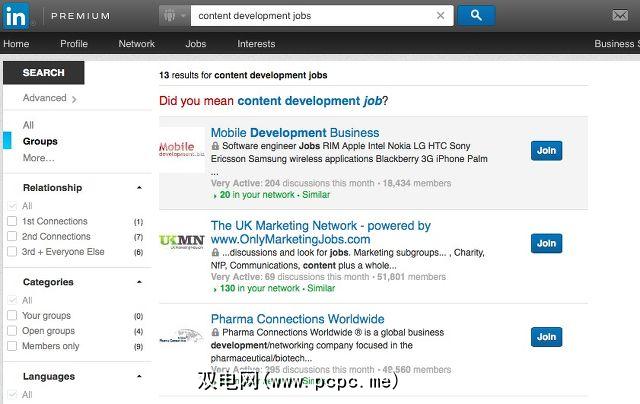640x404 pixels.
Task: Go to the Network menu
Action: click(137, 44)
